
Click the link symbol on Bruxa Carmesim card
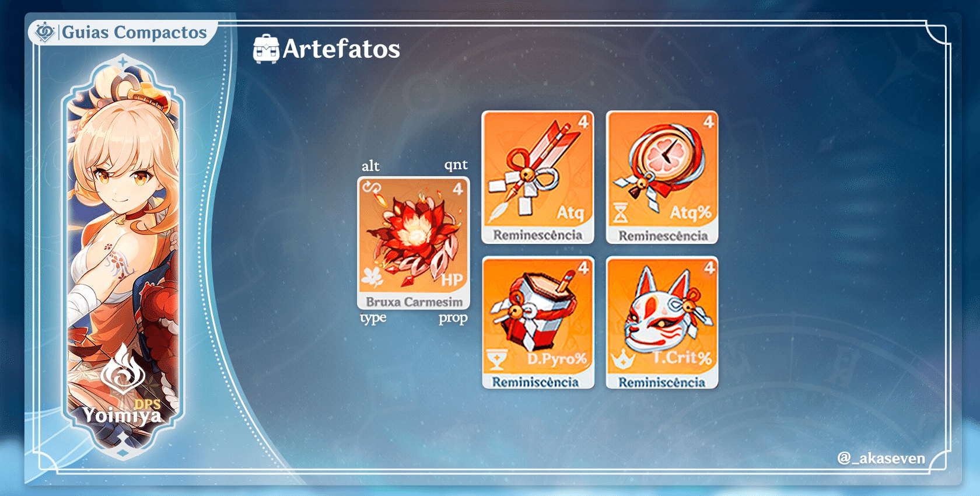(371, 188)
